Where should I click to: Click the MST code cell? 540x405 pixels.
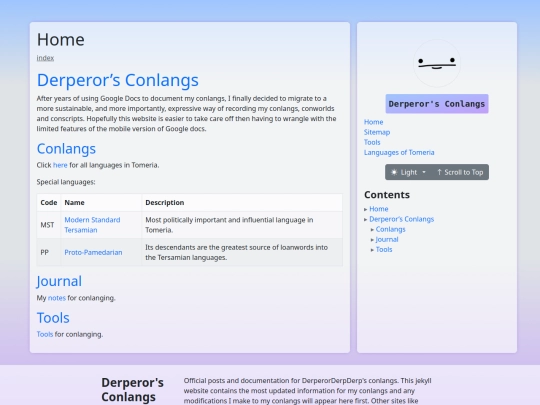(x=49, y=225)
